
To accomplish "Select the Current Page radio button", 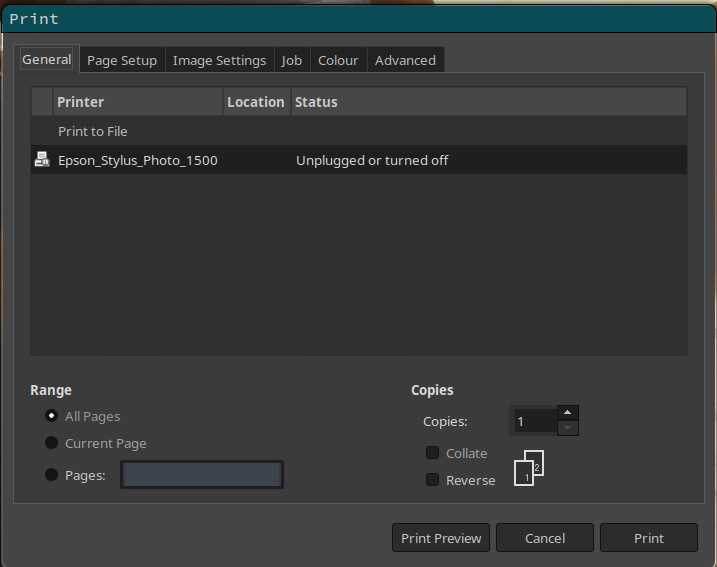I will [x=52, y=443].
